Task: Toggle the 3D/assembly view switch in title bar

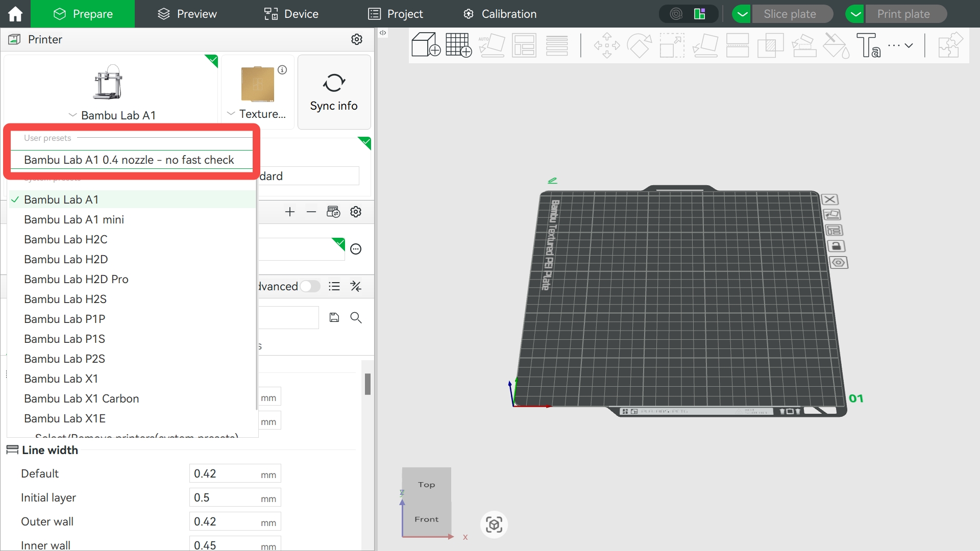Action: (x=688, y=14)
